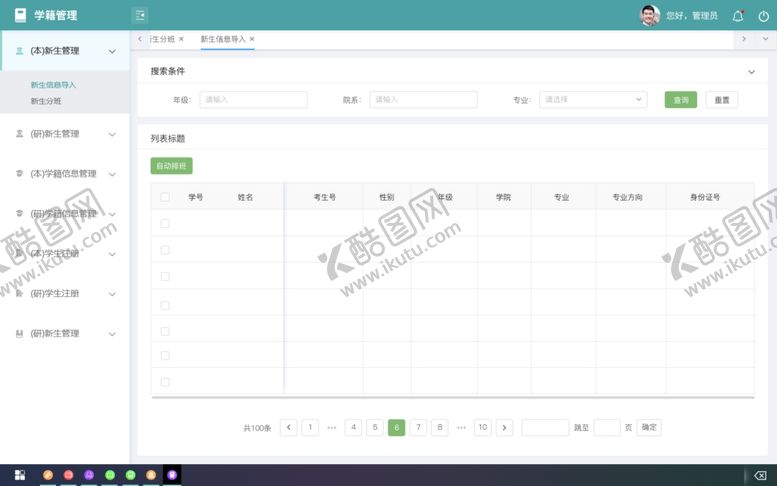This screenshot has height=486, width=777.
Task: Click the 身份证号 column header
Action: [705, 197]
